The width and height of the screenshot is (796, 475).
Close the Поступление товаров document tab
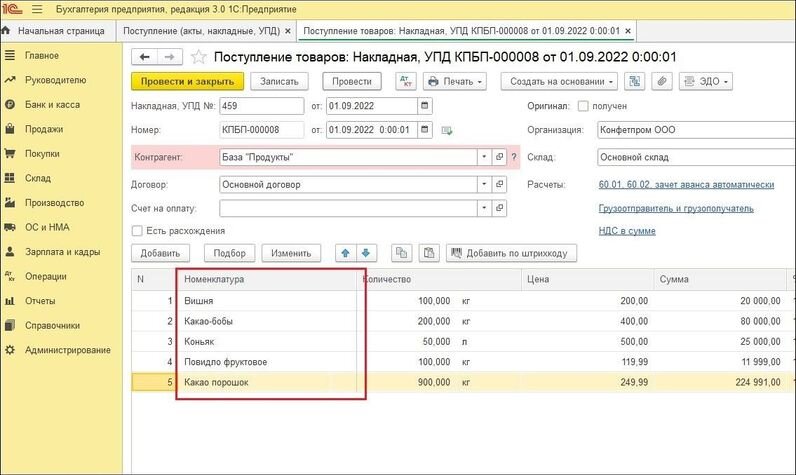[628, 31]
